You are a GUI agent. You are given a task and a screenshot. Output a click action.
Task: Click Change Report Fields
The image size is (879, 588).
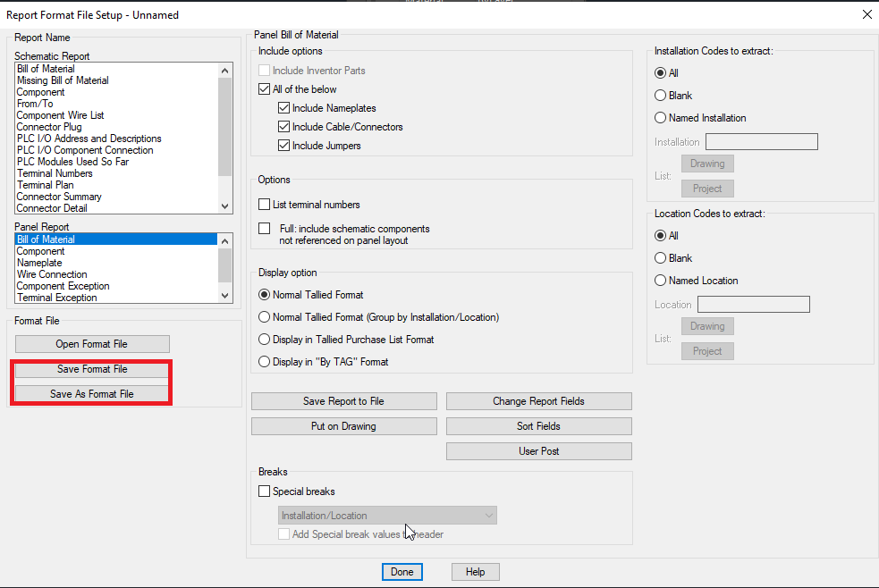click(538, 400)
